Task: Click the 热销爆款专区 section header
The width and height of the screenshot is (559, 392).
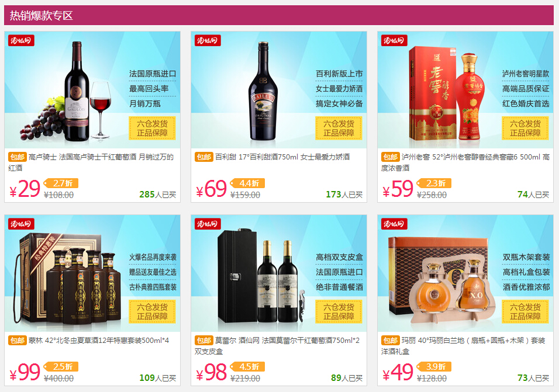Action: click(42, 15)
